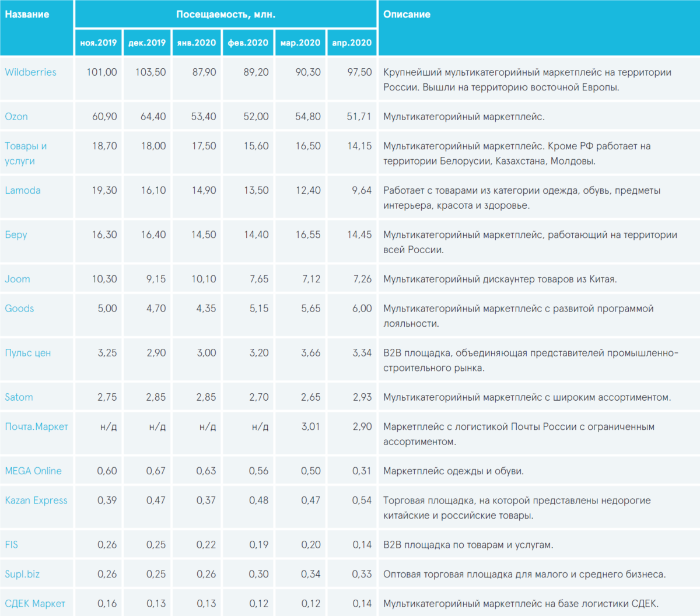
Task: Click description about логистики СДЕК
Action: tap(521, 604)
